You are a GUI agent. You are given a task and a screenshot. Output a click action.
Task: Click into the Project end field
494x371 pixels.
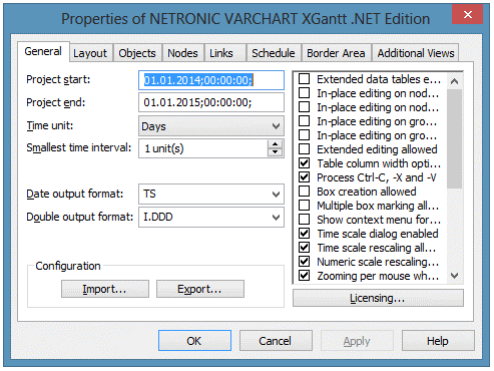pyautogui.click(x=211, y=102)
